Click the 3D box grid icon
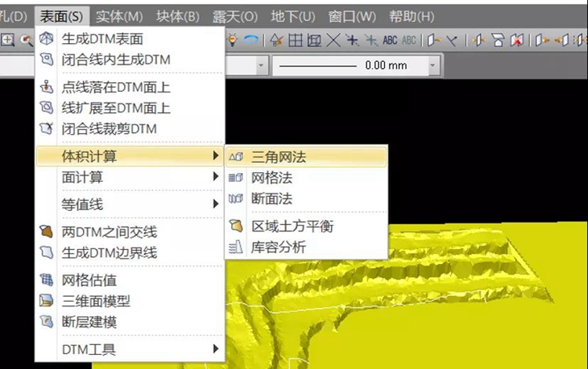Screen dimensions: 588x369 click(314, 40)
